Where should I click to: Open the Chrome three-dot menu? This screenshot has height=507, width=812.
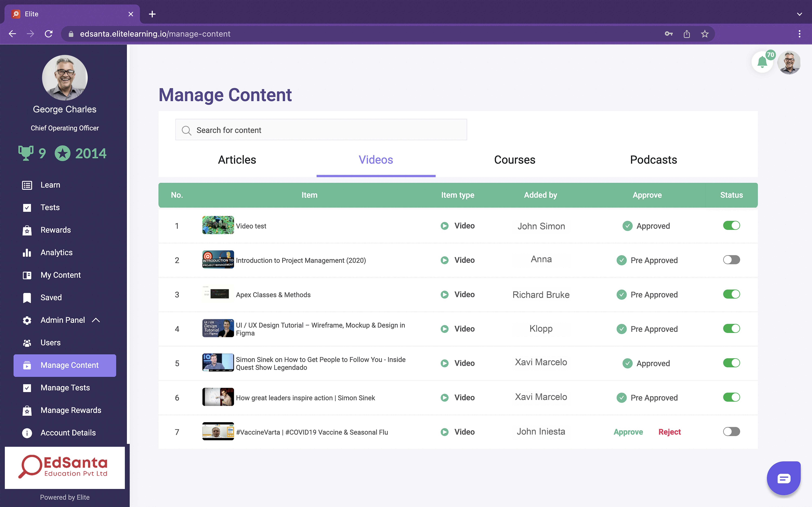click(x=799, y=34)
